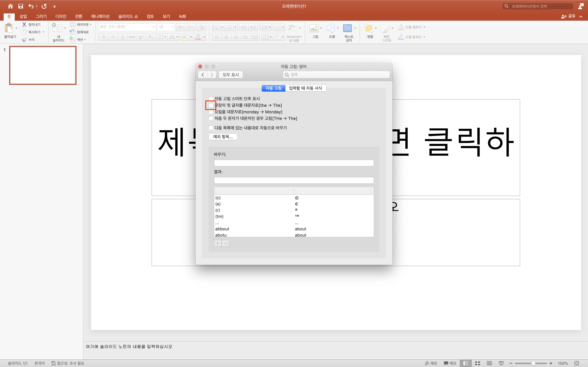This screenshot has height=367, width=588.
Task: Click the Exceptions (예외 항목...) button
Action: (223, 137)
